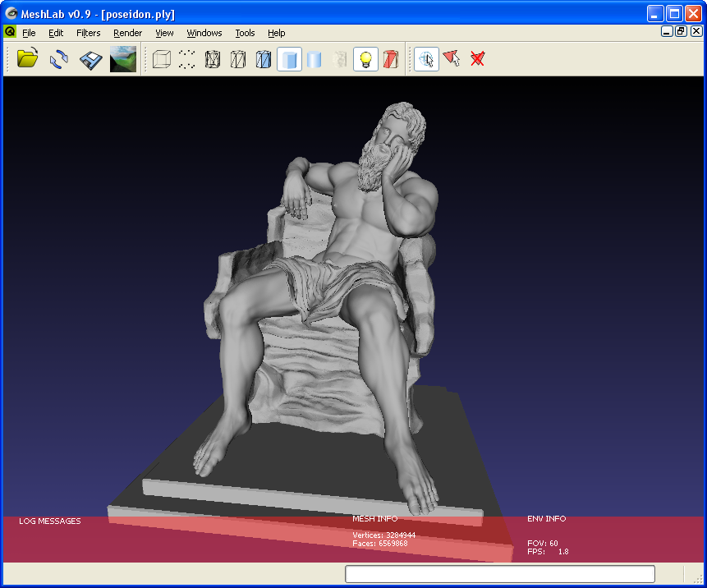Select the Hidden Lines render mode
This screenshot has height=588, width=707.
[x=238, y=59]
